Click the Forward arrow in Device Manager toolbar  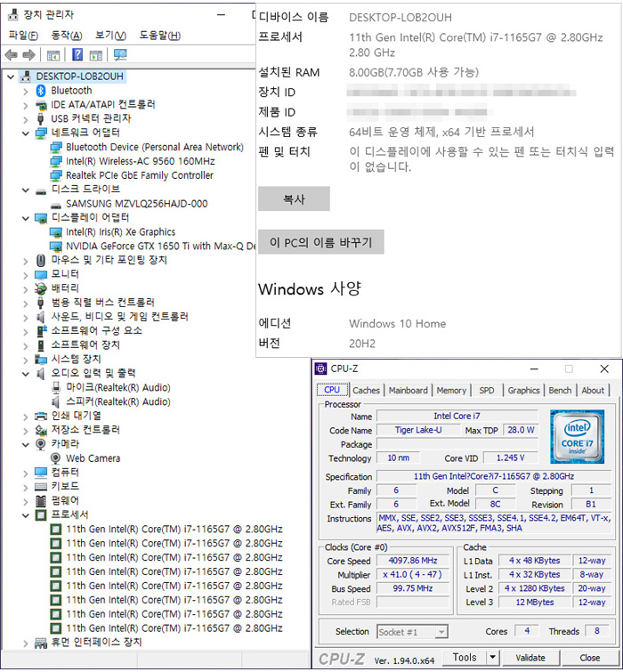pos(28,55)
